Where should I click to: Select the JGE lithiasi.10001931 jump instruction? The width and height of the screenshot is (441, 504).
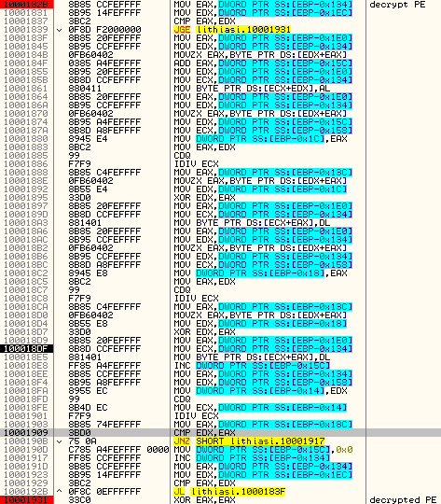point(232,30)
